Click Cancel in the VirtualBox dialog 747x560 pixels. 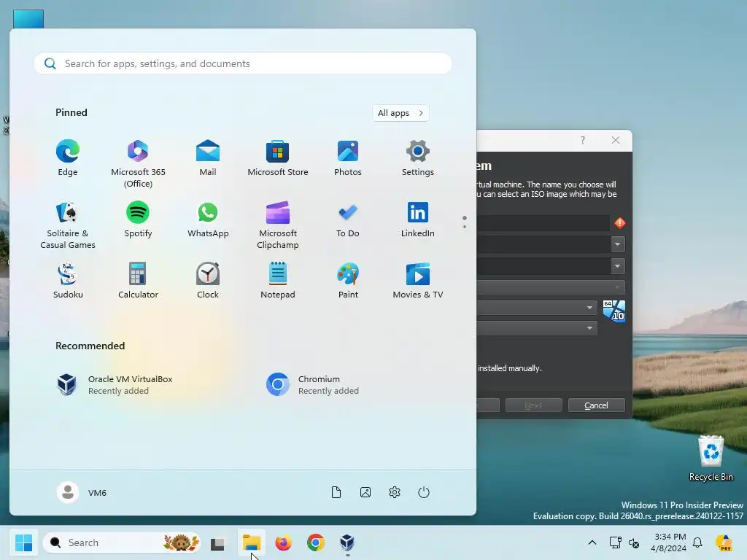click(597, 405)
